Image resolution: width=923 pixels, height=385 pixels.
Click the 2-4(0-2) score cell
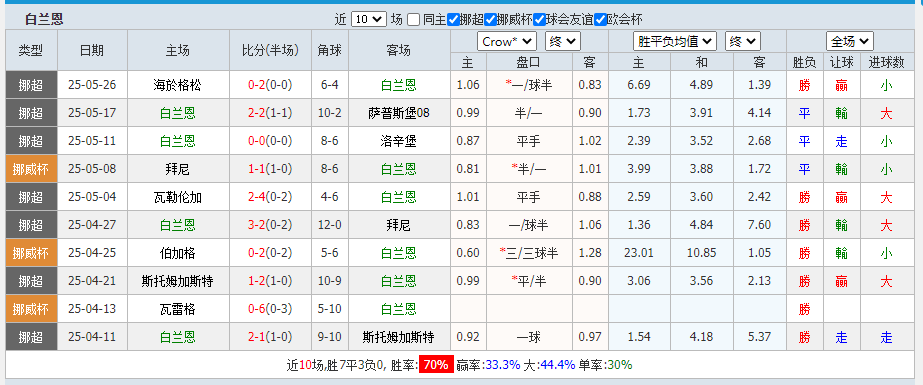tap(270, 197)
